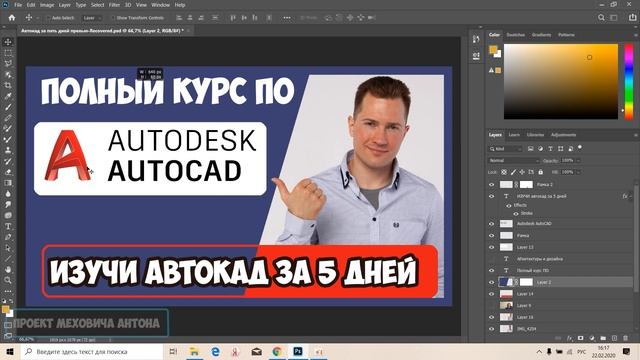Create a new group folder icon

(603, 338)
